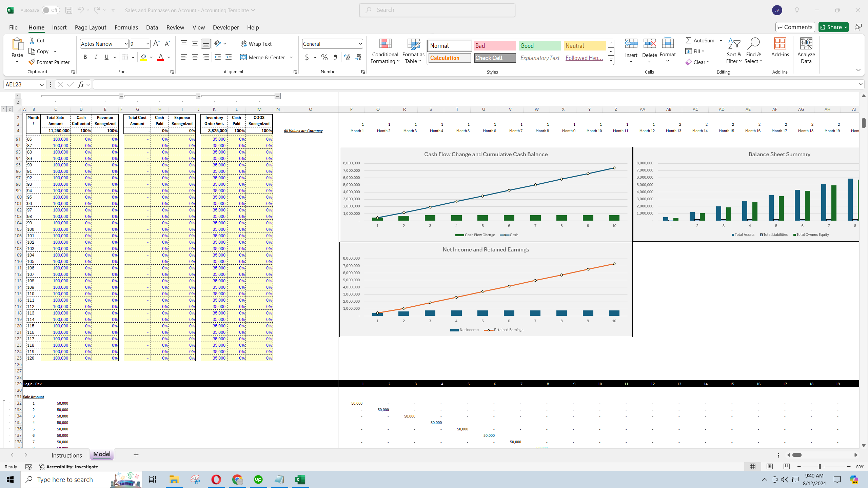The width and height of the screenshot is (868, 488).
Task: Click the Share button
Action: (x=833, y=27)
